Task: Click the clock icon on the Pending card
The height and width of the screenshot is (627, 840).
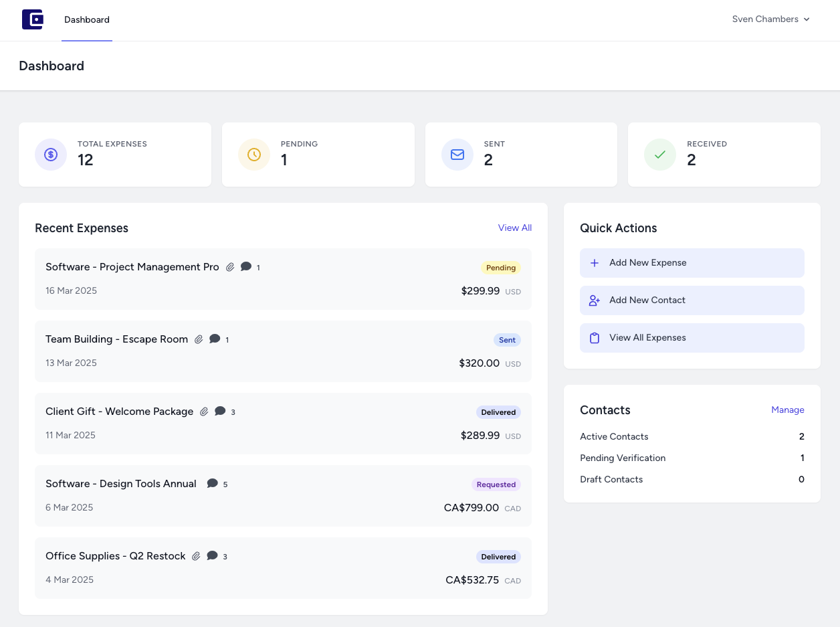Action: [x=254, y=155]
